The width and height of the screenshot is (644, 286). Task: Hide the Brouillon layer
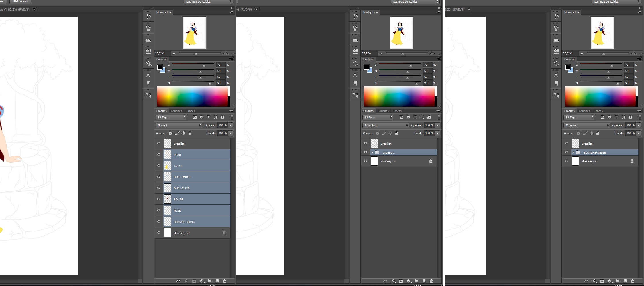159,143
